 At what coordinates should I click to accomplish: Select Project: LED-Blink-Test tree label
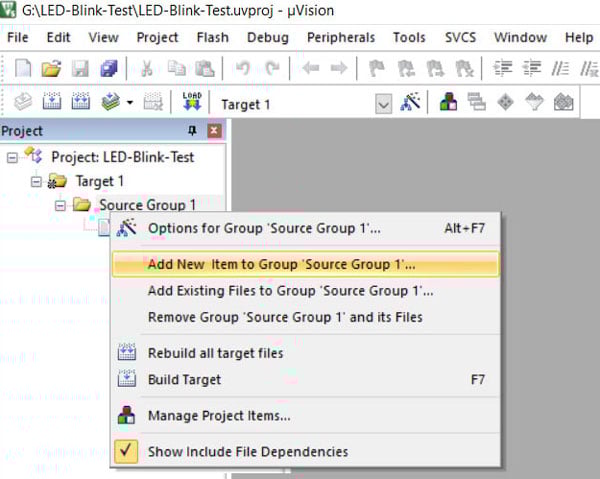click(122, 157)
